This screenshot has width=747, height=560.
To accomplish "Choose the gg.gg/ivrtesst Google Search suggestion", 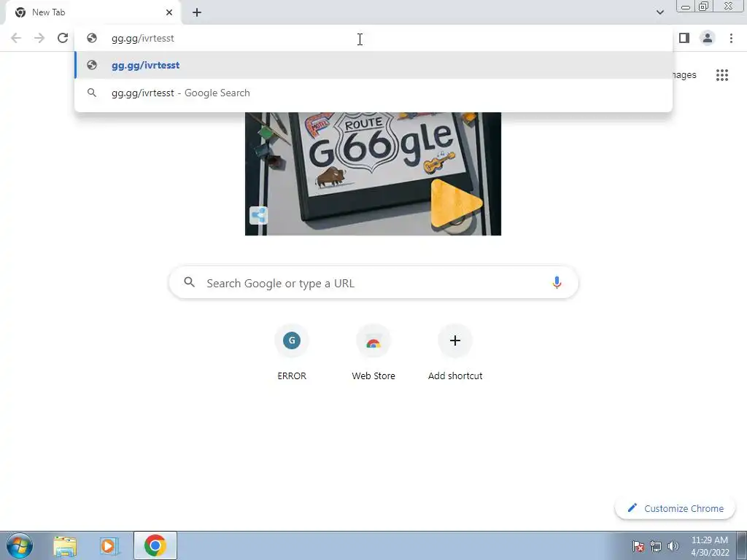I will pos(373,93).
